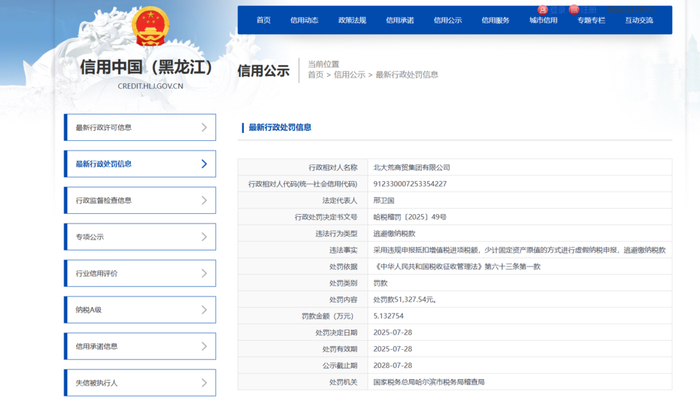Click the 处罚机关 authority name value
Image resolution: width=700 pixels, height=401 pixels.
pyautogui.click(x=429, y=382)
